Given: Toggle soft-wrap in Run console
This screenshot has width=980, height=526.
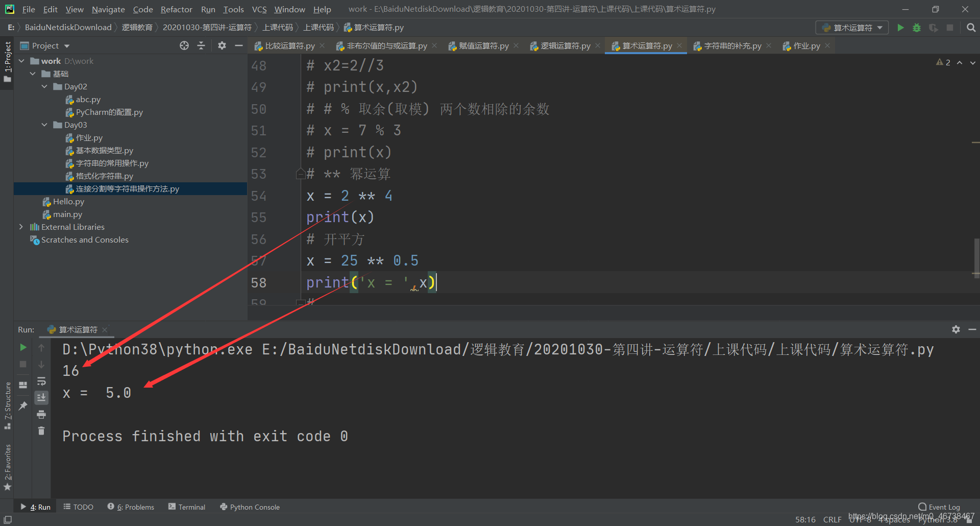Looking at the screenshot, I should coord(41,381).
